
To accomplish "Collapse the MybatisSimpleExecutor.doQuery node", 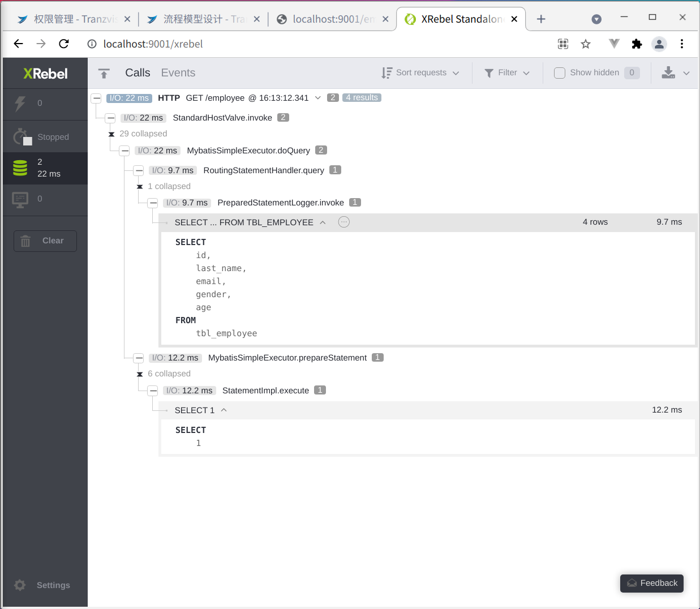I will tap(125, 151).
